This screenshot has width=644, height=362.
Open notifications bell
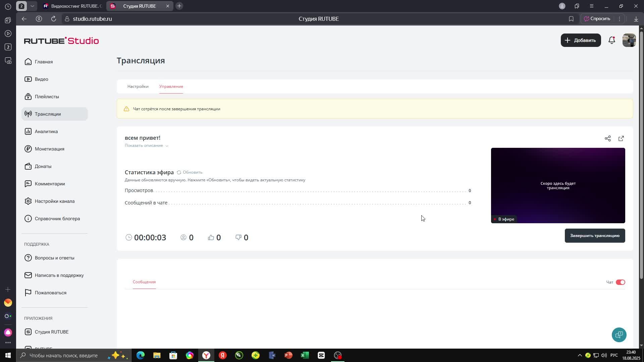click(x=611, y=40)
